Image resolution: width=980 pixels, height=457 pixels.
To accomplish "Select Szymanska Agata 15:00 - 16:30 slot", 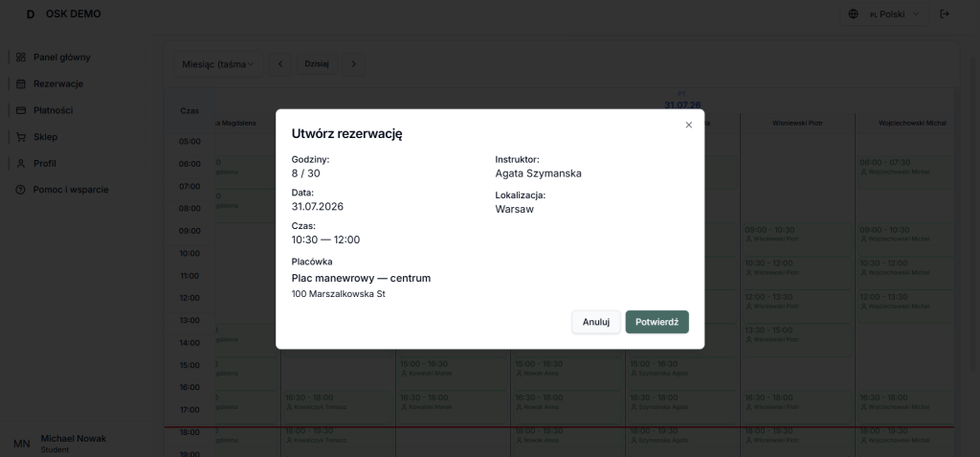I will tap(682, 373).
